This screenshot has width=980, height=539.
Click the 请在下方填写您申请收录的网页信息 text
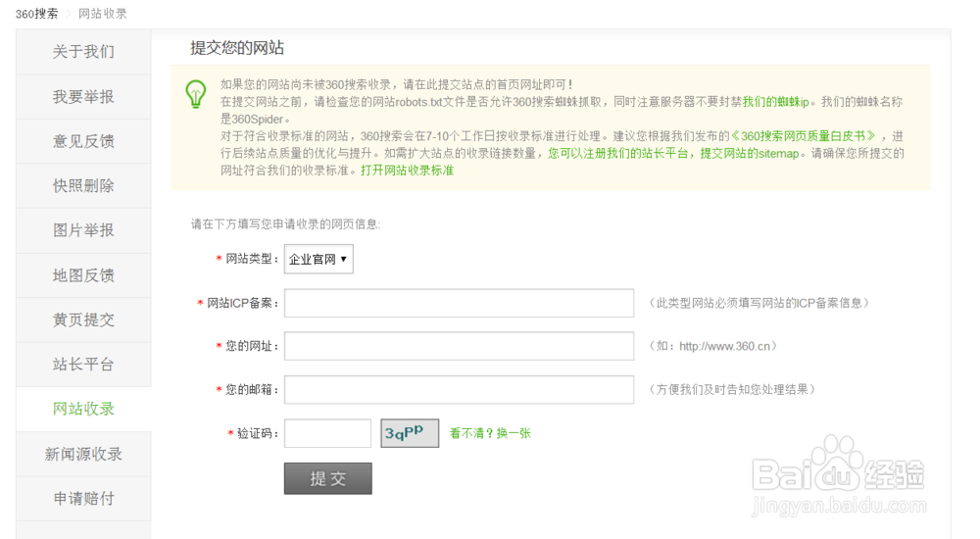[285, 223]
